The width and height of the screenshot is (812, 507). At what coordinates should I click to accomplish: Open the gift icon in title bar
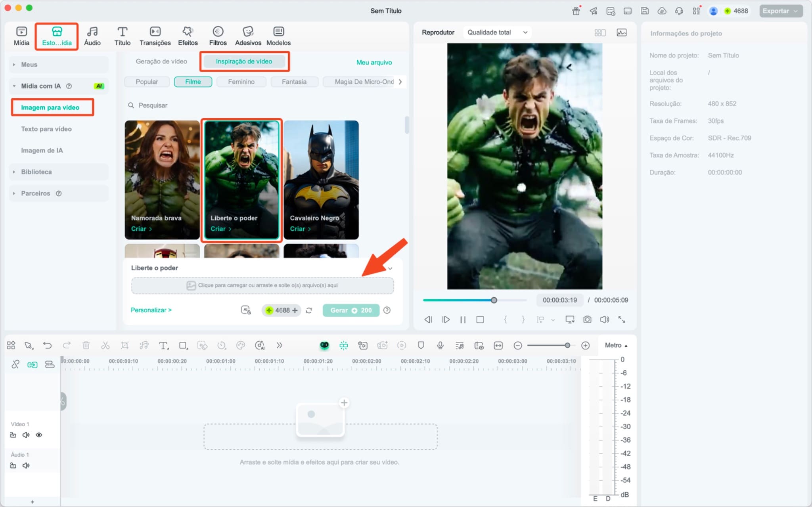coord(576,11)
